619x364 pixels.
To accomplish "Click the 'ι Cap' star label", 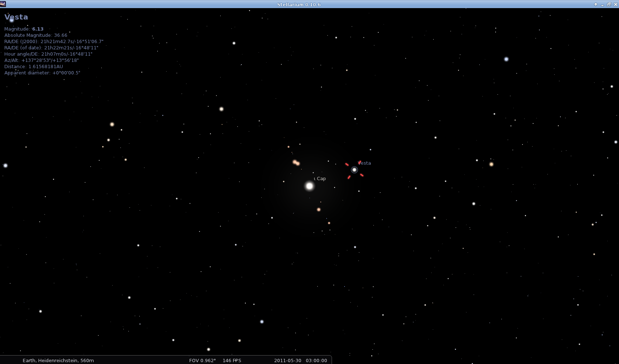I will (320, 178).
